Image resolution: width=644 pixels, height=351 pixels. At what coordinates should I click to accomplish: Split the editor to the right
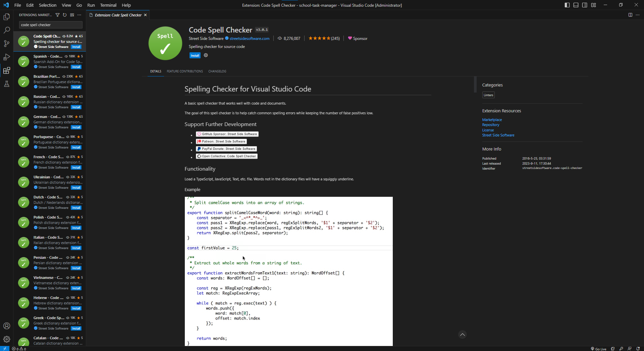[630, 15]
